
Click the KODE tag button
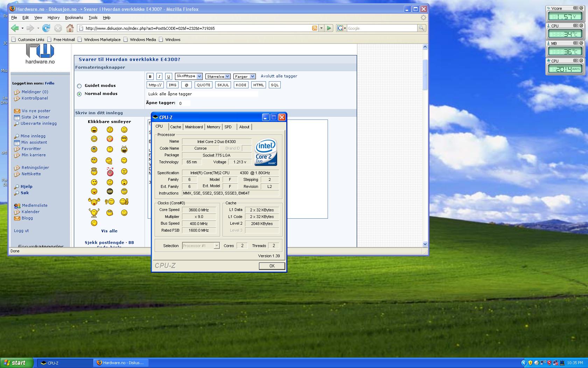coord(241,85)
